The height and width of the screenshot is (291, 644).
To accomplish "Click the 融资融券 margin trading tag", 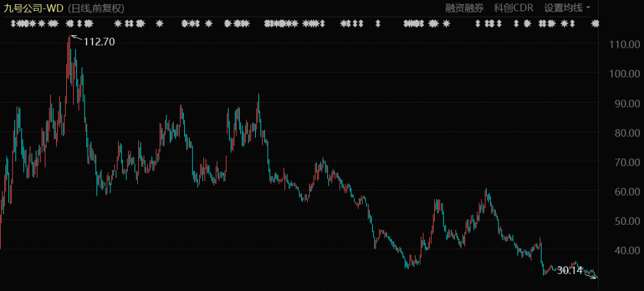I will click(465, 8).
